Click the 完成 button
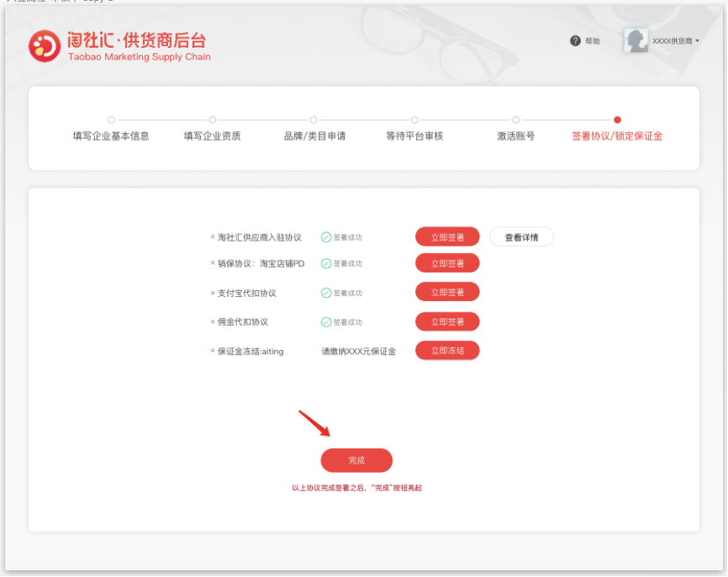 pos(356,460)
